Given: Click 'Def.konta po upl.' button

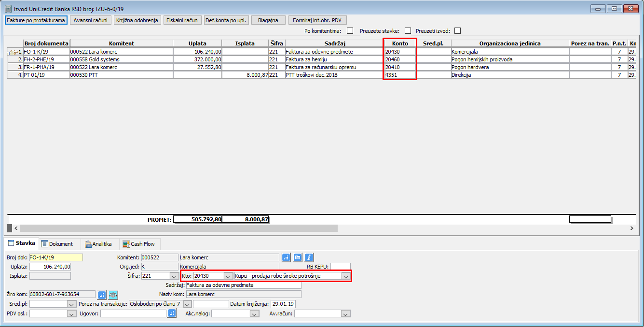Looking at the screenshot, I should 225,20.
